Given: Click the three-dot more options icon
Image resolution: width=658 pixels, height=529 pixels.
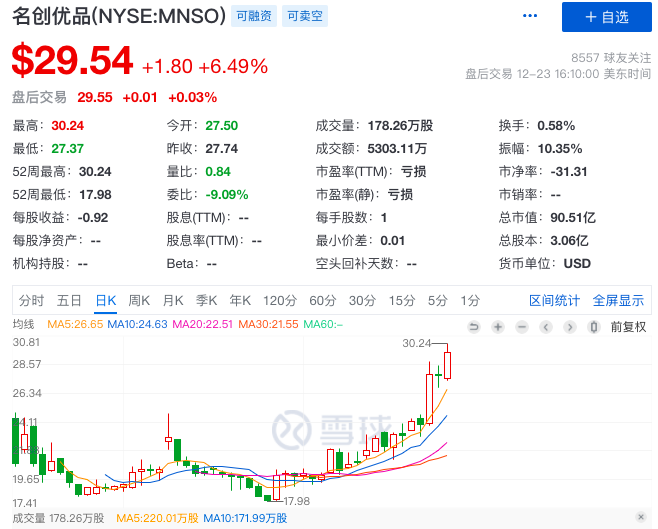Looking at the screenshot, I should point(530,16).
